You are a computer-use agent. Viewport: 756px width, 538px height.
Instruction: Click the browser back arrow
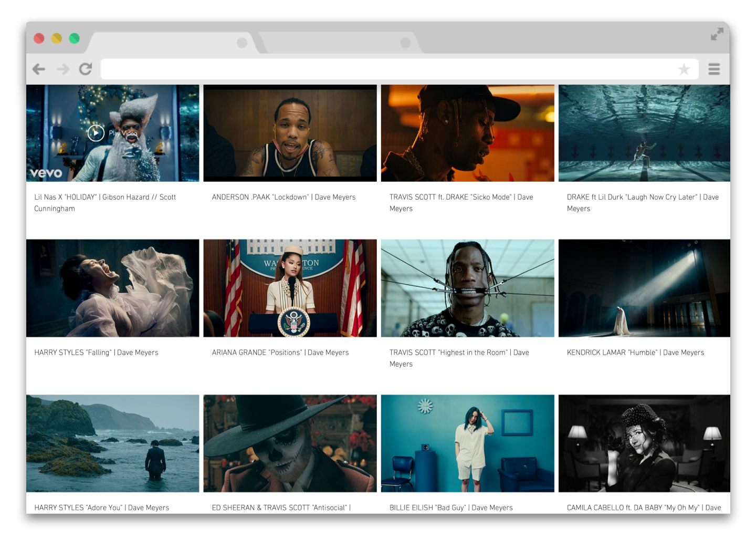pos(39,69)
